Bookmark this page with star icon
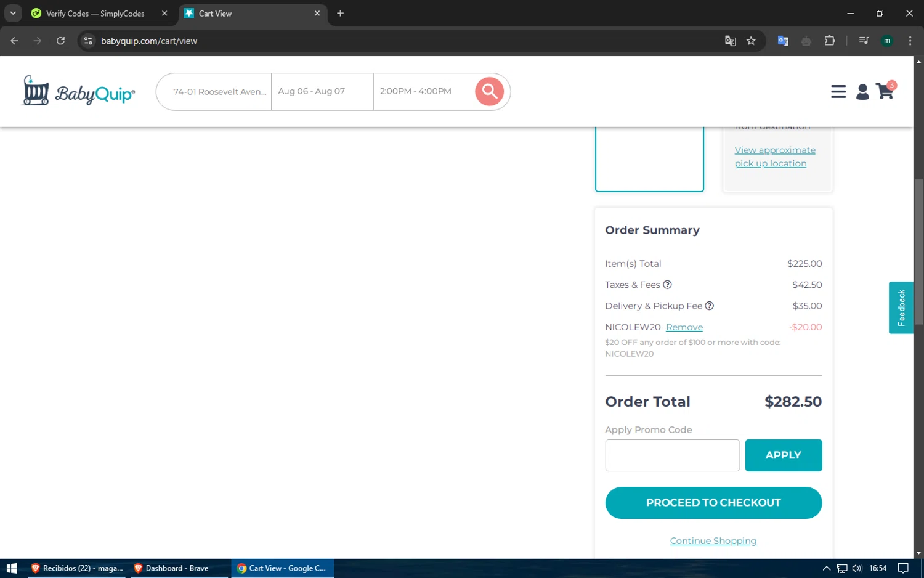This screenshot has height=578, width=924. click(751, 41)
